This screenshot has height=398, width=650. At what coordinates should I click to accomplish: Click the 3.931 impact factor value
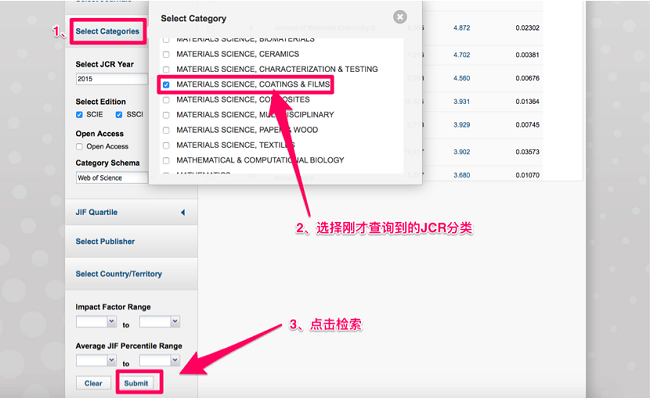[462, 102]
